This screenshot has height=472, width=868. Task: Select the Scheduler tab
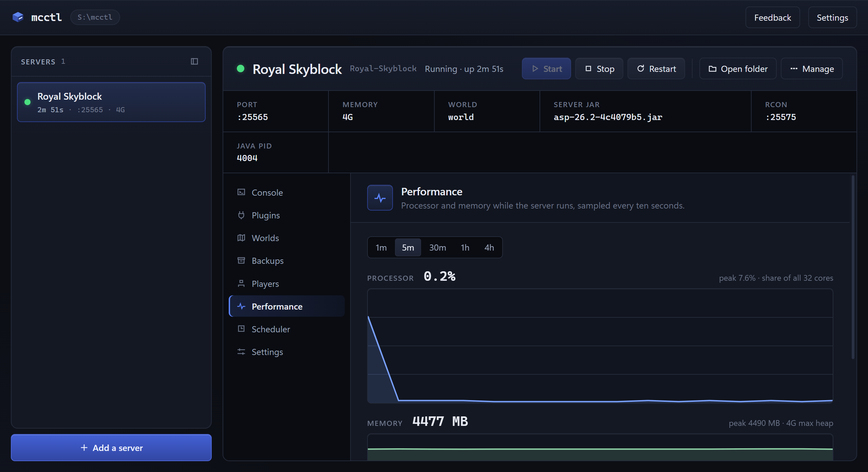pyautogui.click(x=287, y=329)
